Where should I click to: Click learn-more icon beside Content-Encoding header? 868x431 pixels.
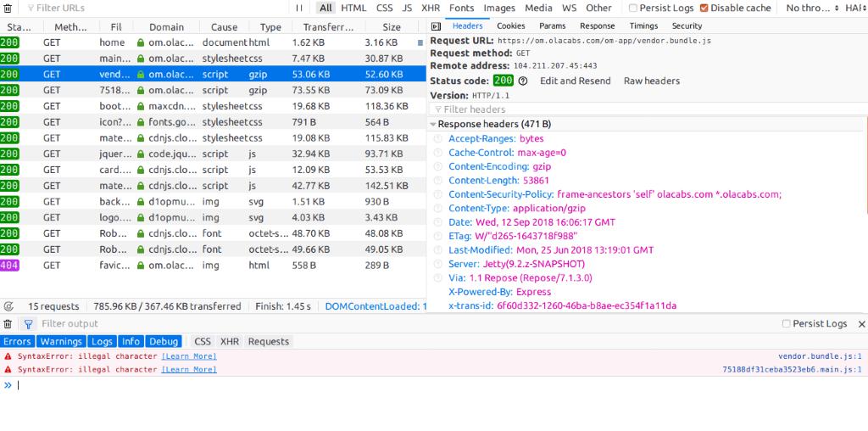438,167
